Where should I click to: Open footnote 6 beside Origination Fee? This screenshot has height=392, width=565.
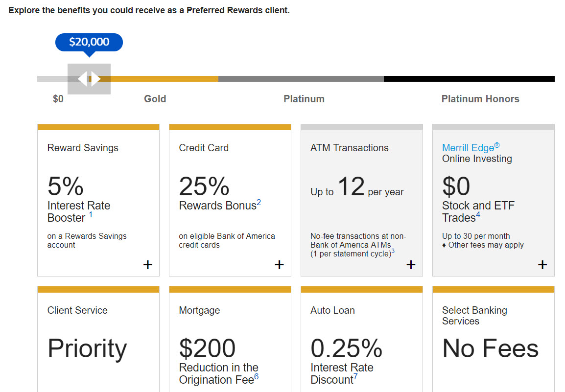point(257,376)
